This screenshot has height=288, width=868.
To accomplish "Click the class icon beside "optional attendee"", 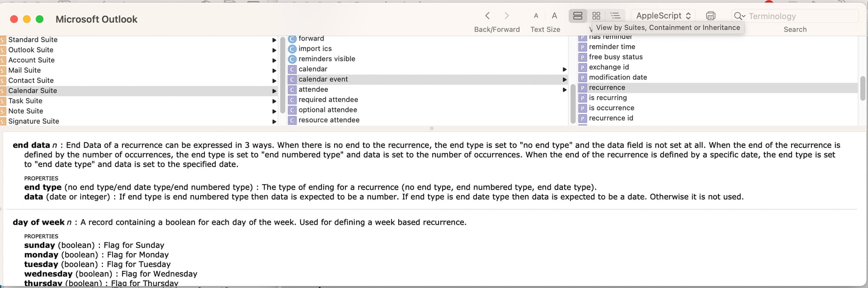I will (292, 110).
